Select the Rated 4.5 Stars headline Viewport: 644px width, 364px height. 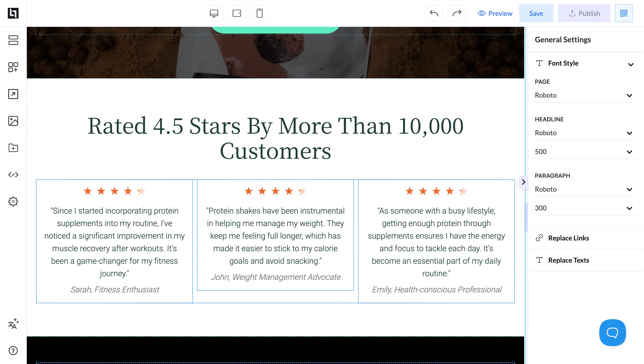[x=275, y=138]
